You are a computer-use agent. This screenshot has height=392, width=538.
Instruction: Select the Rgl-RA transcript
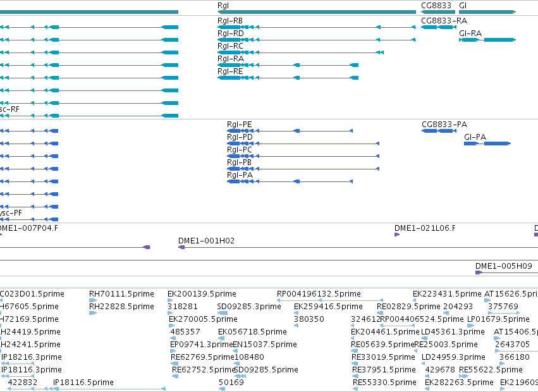(288, 65)
